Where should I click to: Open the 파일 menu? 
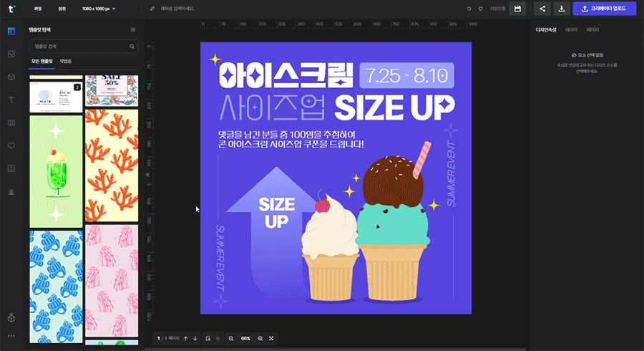tap(37, 9)
